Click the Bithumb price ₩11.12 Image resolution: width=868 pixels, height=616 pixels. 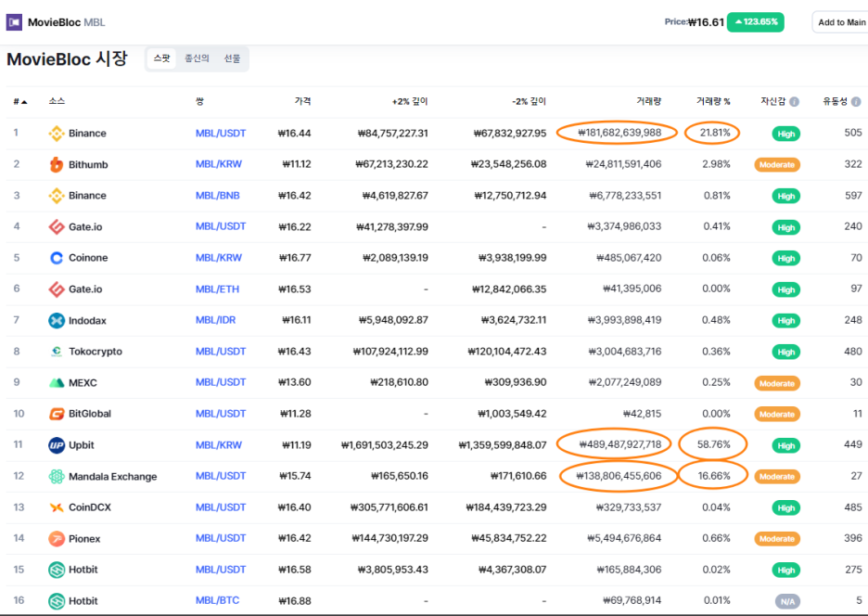296,164
